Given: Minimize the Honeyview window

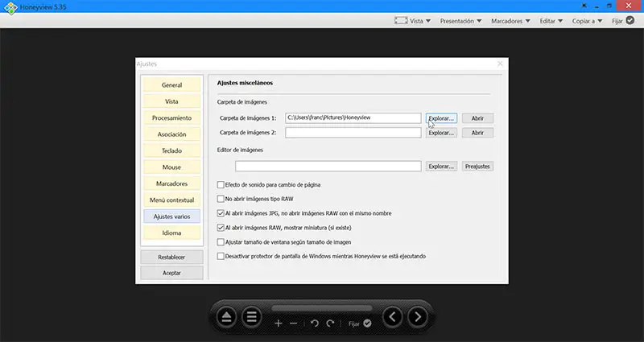Looking at the screenshot, I should tap(597, 6).
